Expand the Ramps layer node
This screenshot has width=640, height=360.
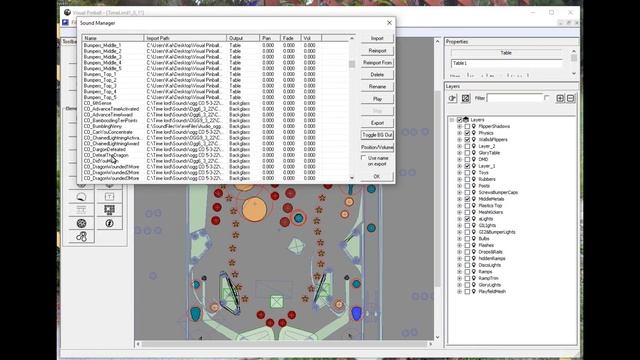coord(460,272)
